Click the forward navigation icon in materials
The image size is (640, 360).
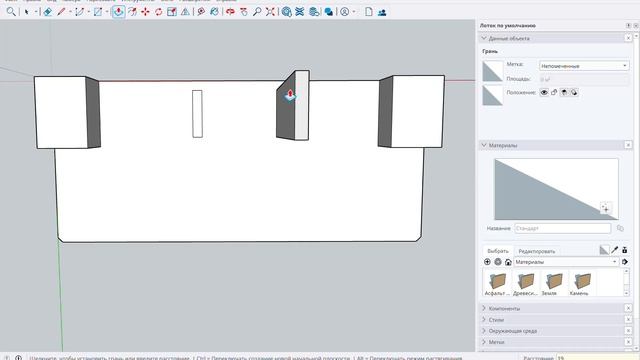tap(498, 262)
